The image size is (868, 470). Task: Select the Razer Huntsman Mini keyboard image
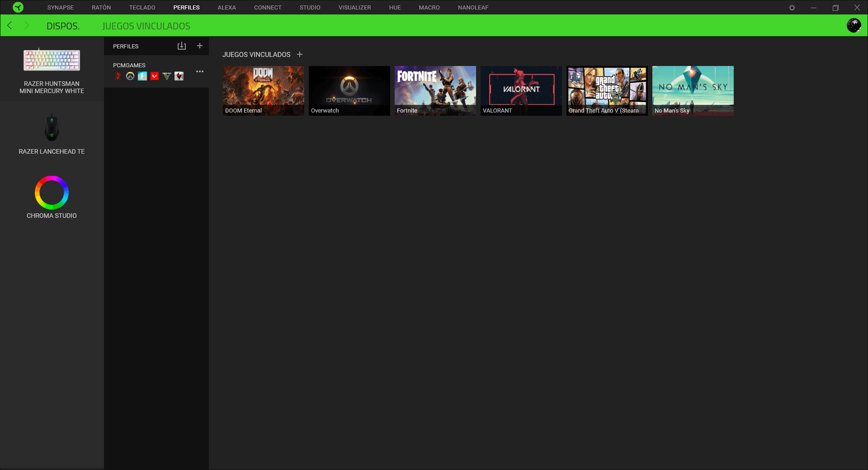pyautogui.click(x=52, y=60)
